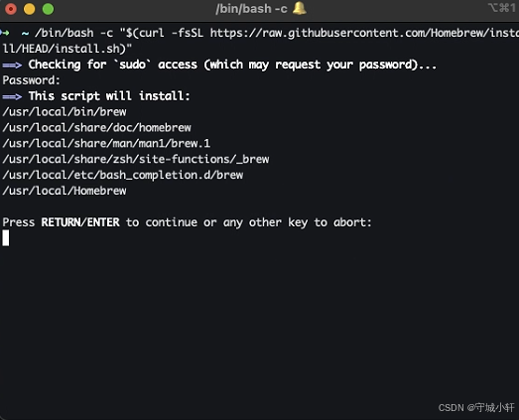The width and height of the screenshot is (519, 420).
Task: Click the zsh site-functions/_brew path line
Action: pyautogui.click(x=136, y=159)
